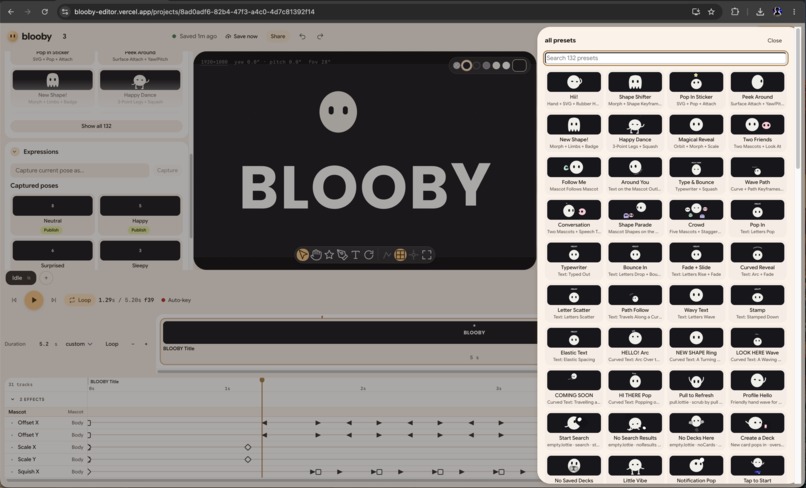
Task: Skip to the end of the animation
Action: pos(53,300)
